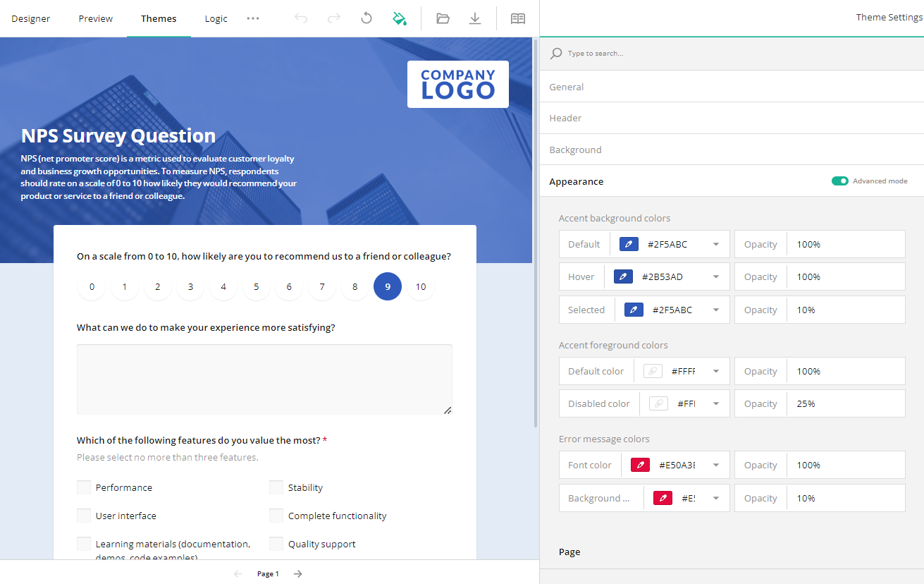Expand the Background settings section
The image size is (924, 584).
[x=575, y=149]
